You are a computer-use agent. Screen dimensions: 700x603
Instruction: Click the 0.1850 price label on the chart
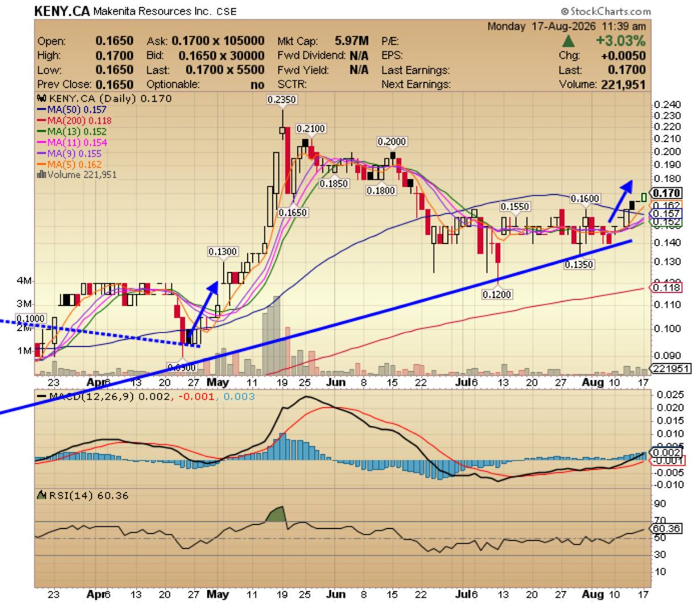pyautogui.click(x=333, y=184)
